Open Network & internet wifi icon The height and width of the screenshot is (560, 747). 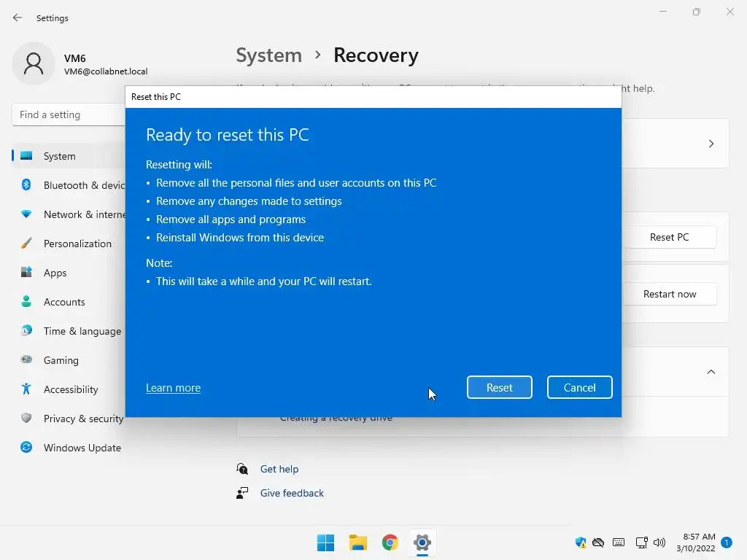point(26,214)
